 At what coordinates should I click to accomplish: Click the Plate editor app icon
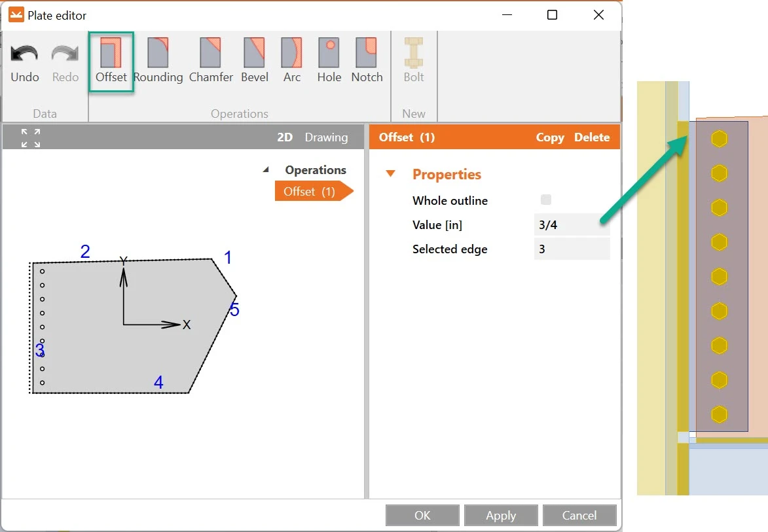click(x=16, y=15)
